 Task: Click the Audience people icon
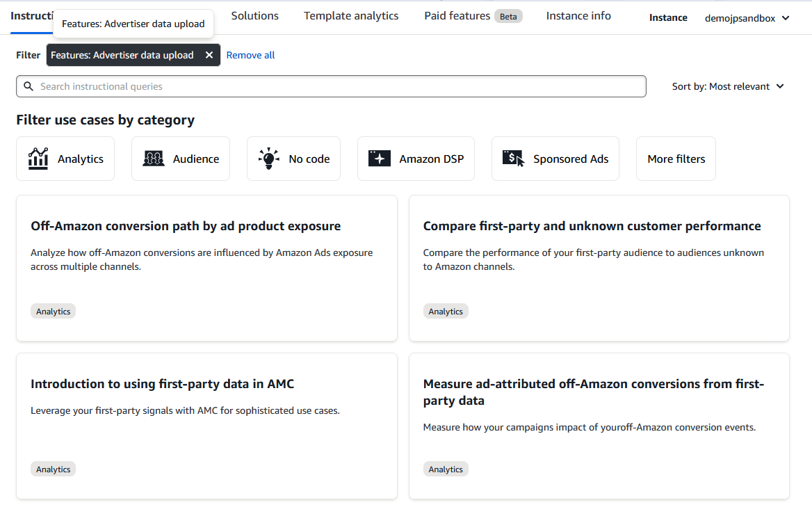[x=154, y=159]
